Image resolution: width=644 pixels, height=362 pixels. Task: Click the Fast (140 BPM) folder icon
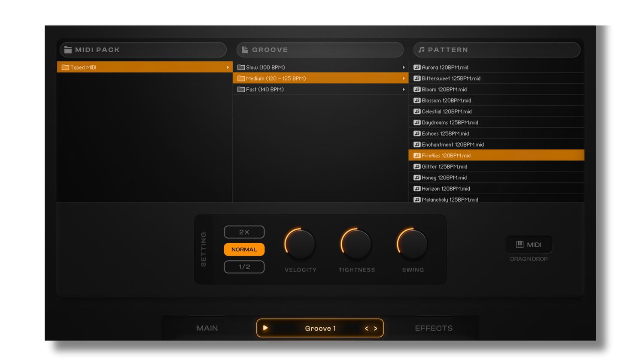241,90
